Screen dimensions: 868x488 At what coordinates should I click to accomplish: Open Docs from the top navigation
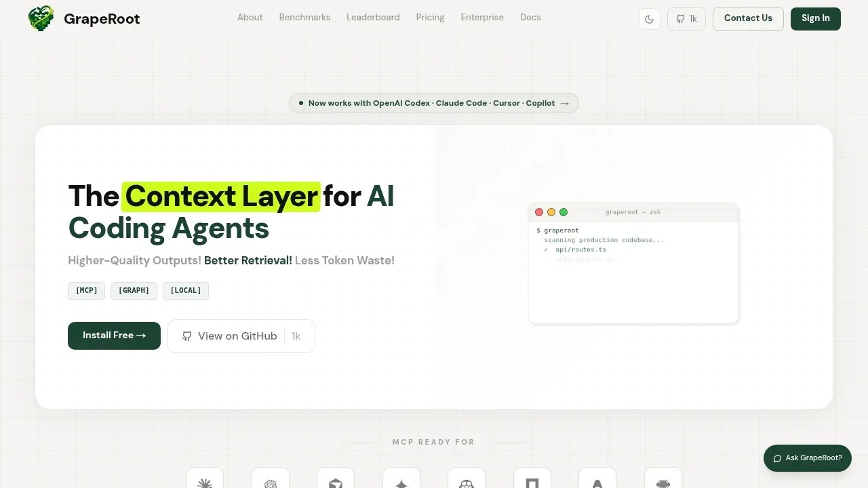[530, 18]
